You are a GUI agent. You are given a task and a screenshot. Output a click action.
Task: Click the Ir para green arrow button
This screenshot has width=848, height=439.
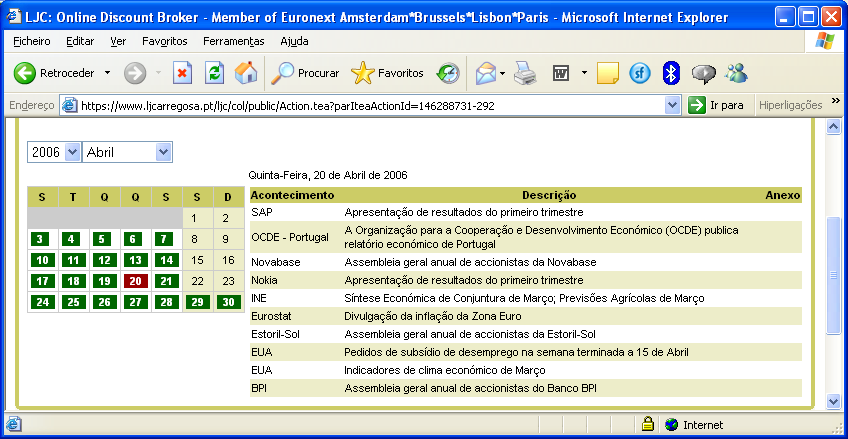[x=697, y=105]
